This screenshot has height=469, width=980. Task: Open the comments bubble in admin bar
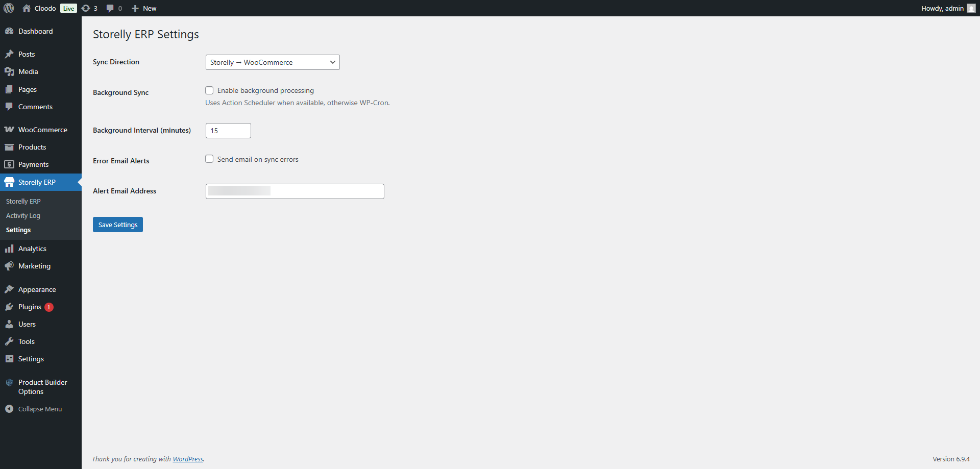pyautogui.click(x=110, y=8)
